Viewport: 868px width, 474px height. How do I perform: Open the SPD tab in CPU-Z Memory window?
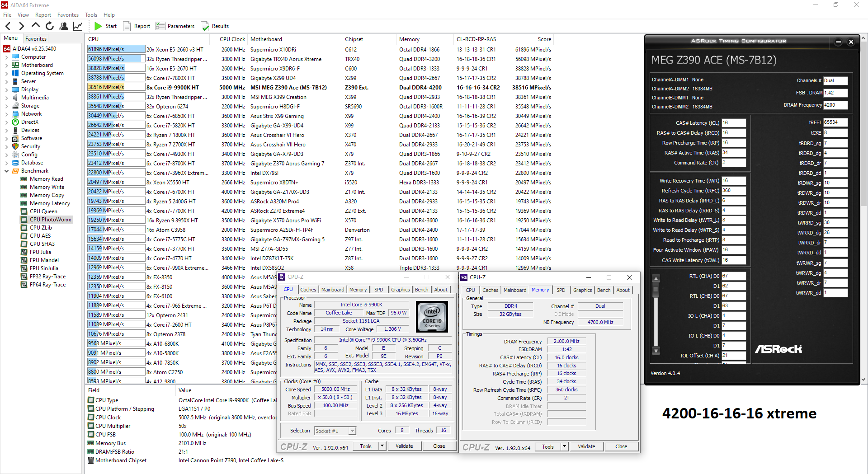click(x=561, y=290)
